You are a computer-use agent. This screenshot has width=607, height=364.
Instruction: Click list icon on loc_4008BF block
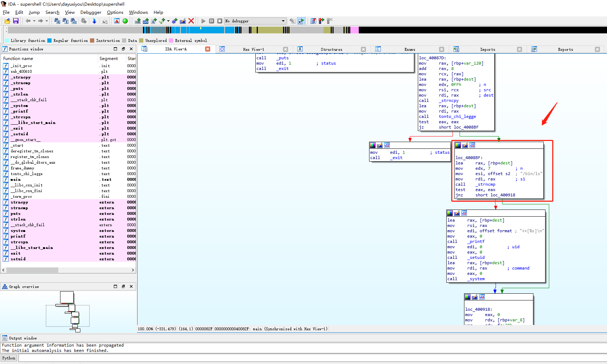tap(472, 145)
